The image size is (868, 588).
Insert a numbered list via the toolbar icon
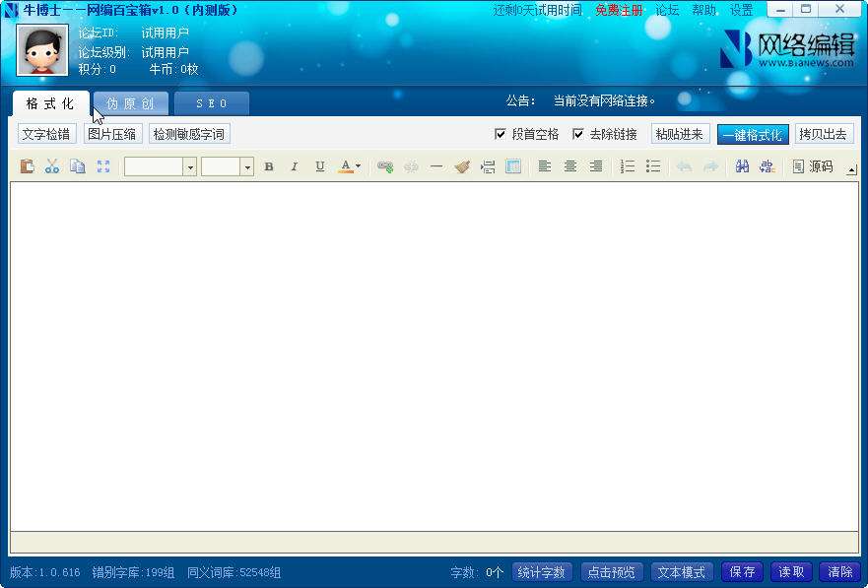(628, 165)
